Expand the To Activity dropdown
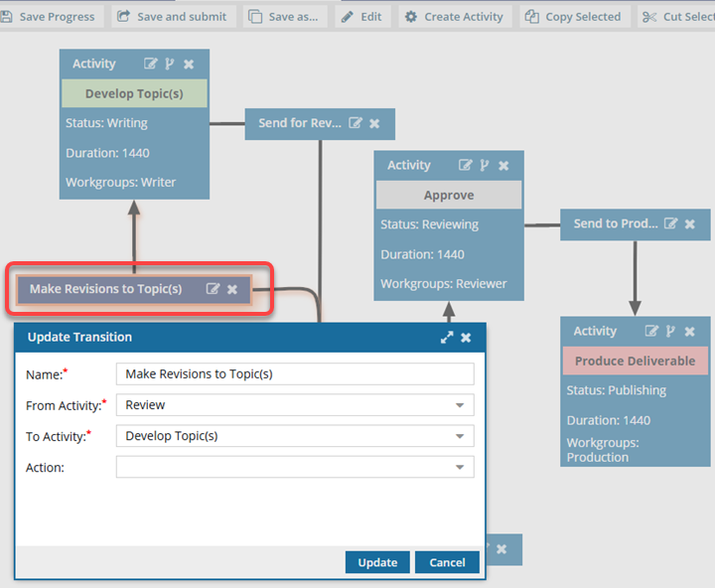Image resolution: width=715 pixels, height=588 pixels. point(460,436)
